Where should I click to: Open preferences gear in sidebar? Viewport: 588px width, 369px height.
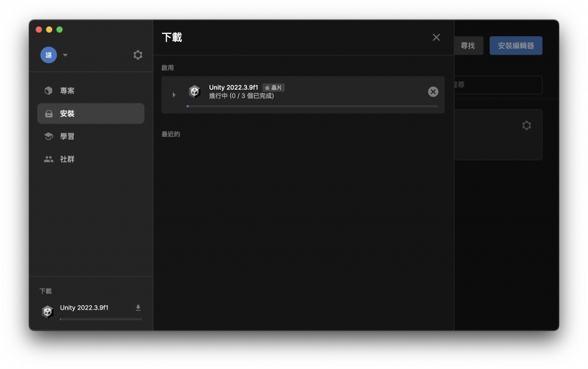(x=138, y=55)
